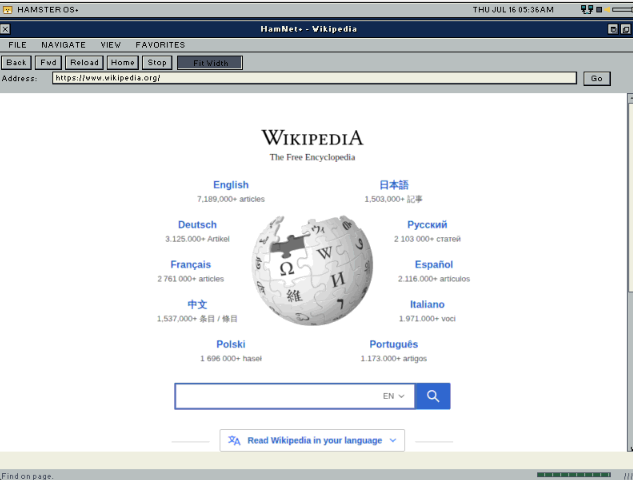This screenshot has height=480, width=633.
Task: Click the green progress bar in the status bar
Action: pos(574,475)
